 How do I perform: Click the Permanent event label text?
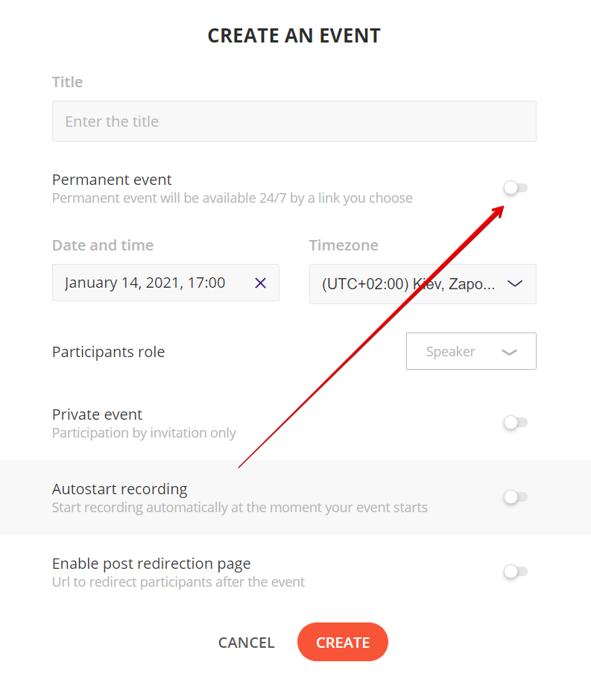point(112,180)
